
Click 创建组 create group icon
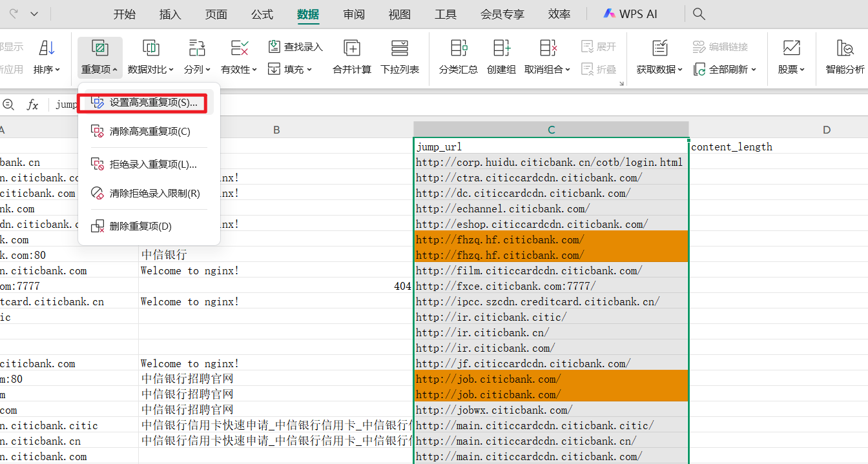[502, 48]
